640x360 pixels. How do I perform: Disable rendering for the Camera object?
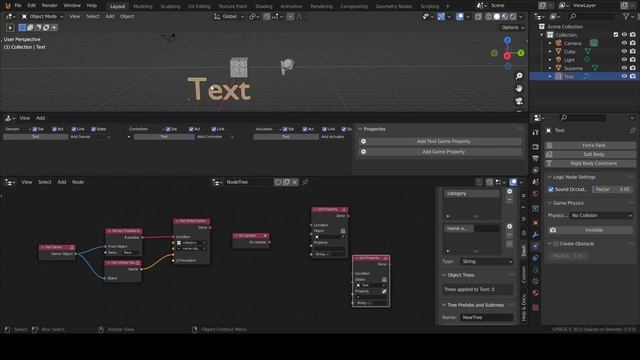633,43
